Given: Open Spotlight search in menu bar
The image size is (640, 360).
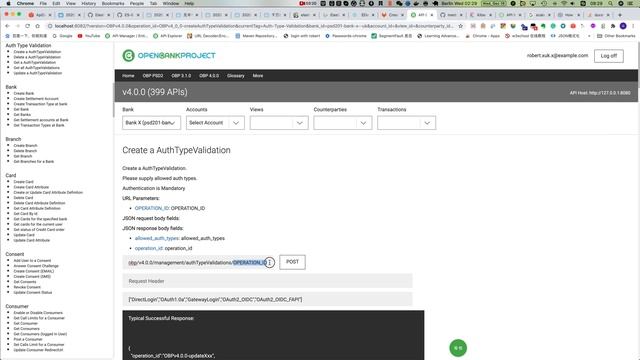Looking at the screenshot, I should [610, 3].
